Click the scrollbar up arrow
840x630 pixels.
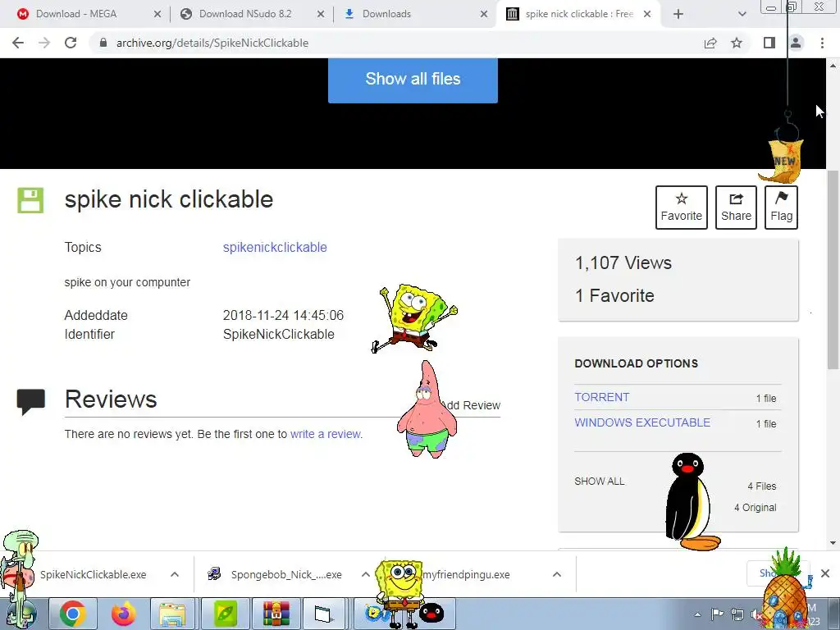pyautogui.click(x=833, y=66)
